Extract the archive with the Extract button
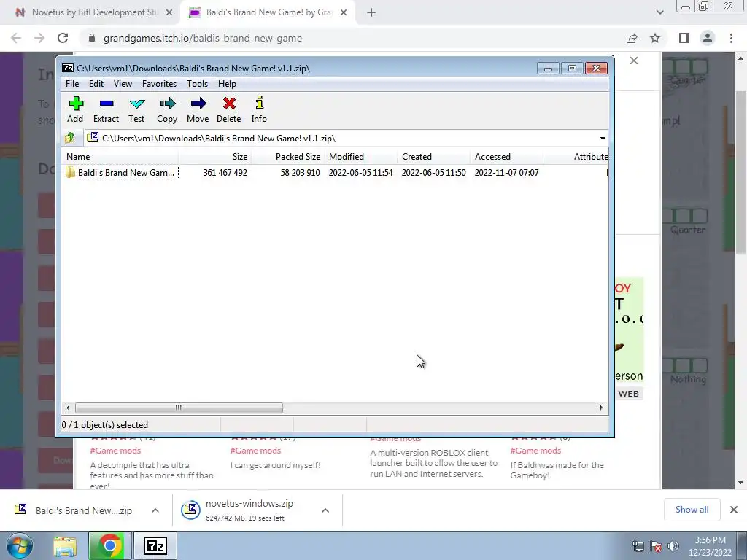Viewport: 747px width, 560px height. click(x=106, y=109)
